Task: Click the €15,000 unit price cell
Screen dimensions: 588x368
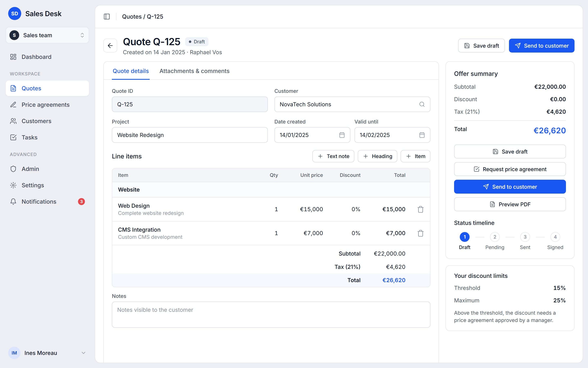Action: (311, 209)
